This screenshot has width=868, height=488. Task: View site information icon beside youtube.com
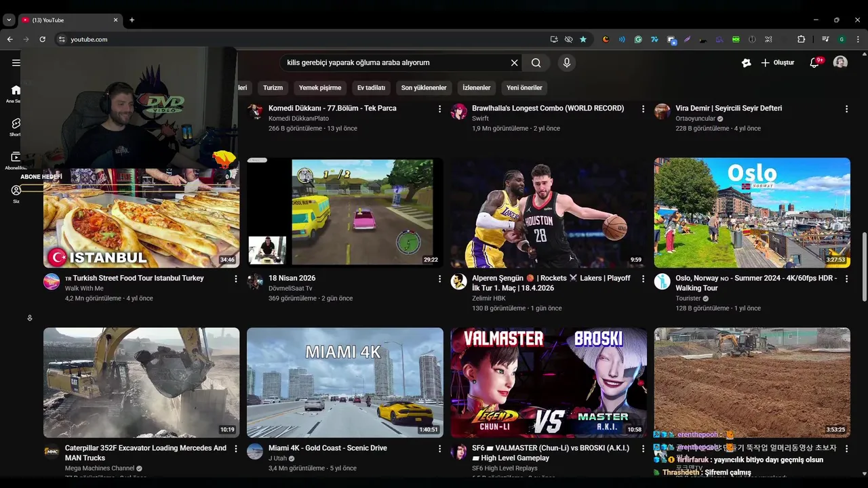62,39
